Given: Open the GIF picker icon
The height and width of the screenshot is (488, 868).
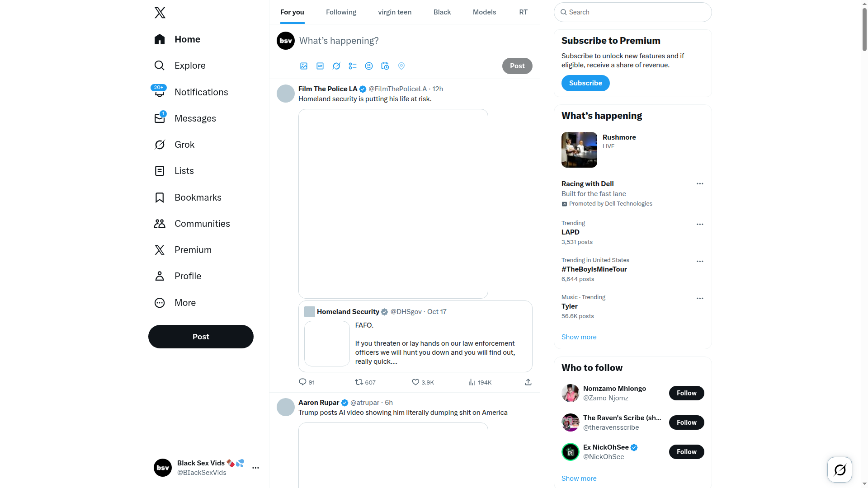Looking at the screenshot, I should tap(320, 66).
